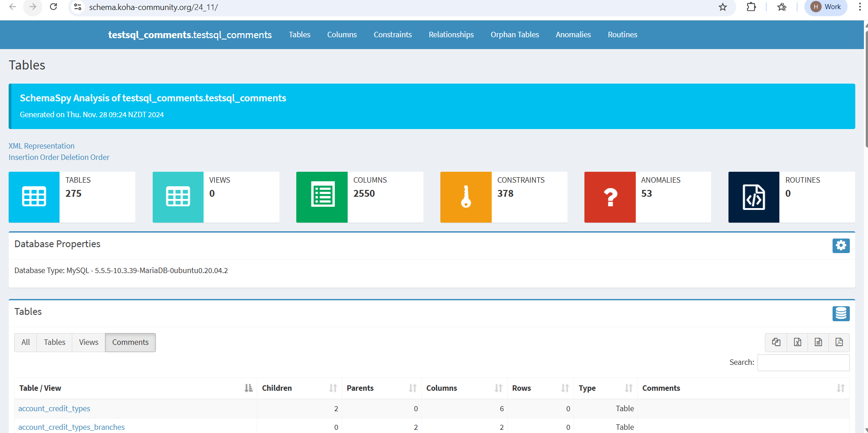Screen dimensions: 868x433
Task: Toggle the Comments column filter button
Action: (x=130, y=343)
